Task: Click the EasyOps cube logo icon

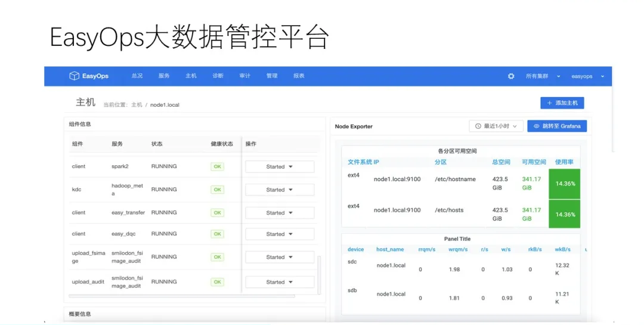Action: click(x=74, y=76)
